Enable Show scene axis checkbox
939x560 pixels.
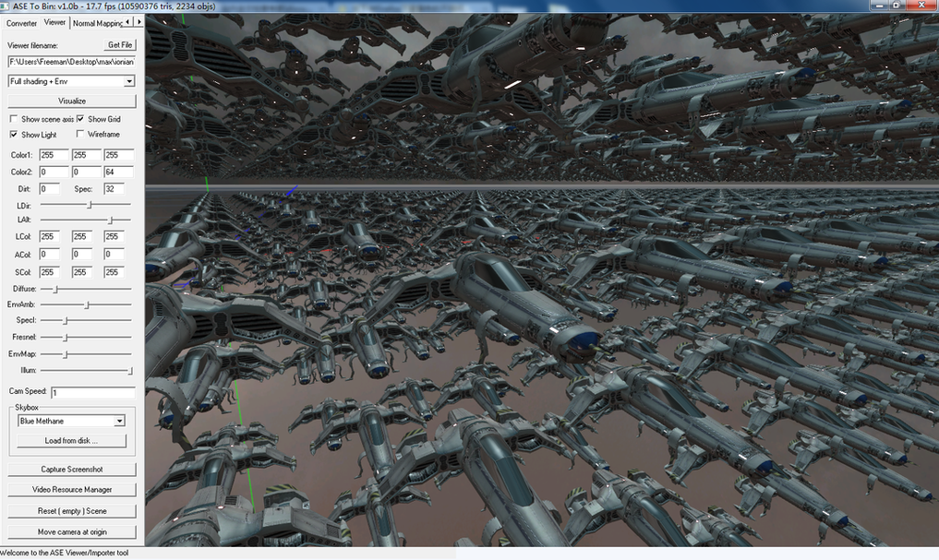click(14, 119)
